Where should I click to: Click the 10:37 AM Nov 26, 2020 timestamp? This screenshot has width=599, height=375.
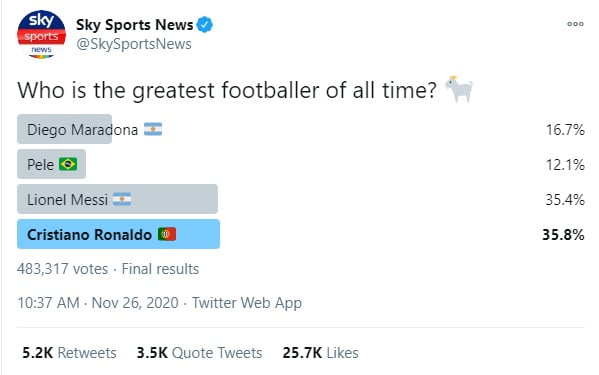coord(98,303)
